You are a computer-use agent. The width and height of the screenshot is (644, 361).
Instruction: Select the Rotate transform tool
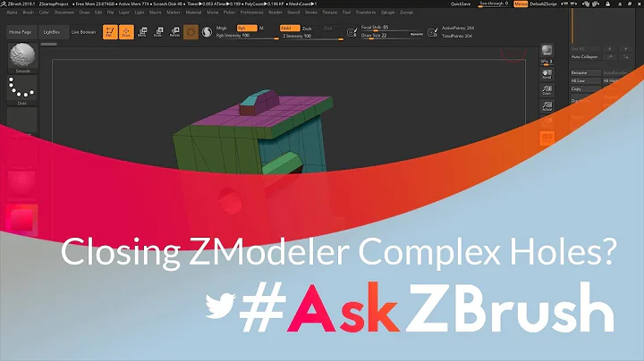coord(174,32)
